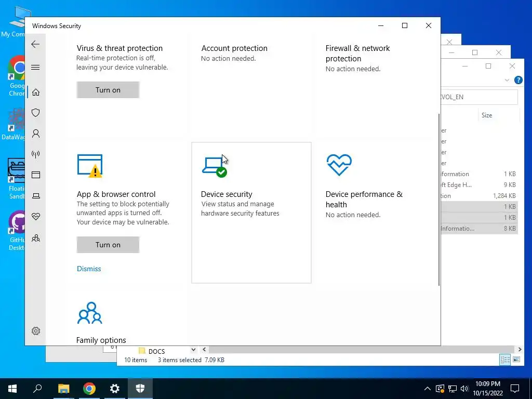Open taskbar search magnifier
The width and height of the screenshot is (532, 399).
(37, 389)
